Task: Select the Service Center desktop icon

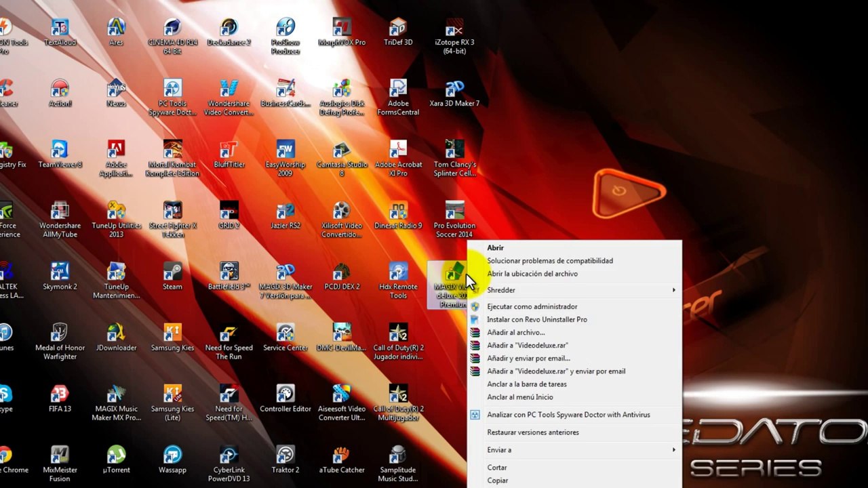Action: point(285,338)
